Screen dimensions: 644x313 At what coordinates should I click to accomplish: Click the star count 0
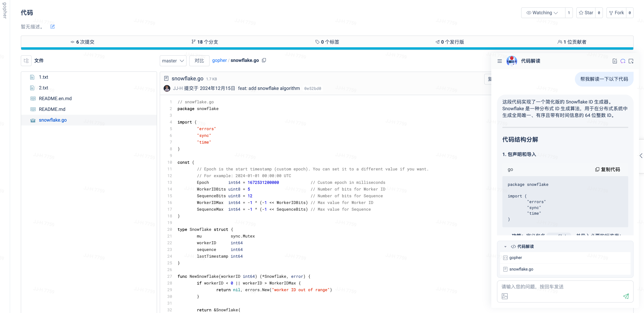(599, 13)
